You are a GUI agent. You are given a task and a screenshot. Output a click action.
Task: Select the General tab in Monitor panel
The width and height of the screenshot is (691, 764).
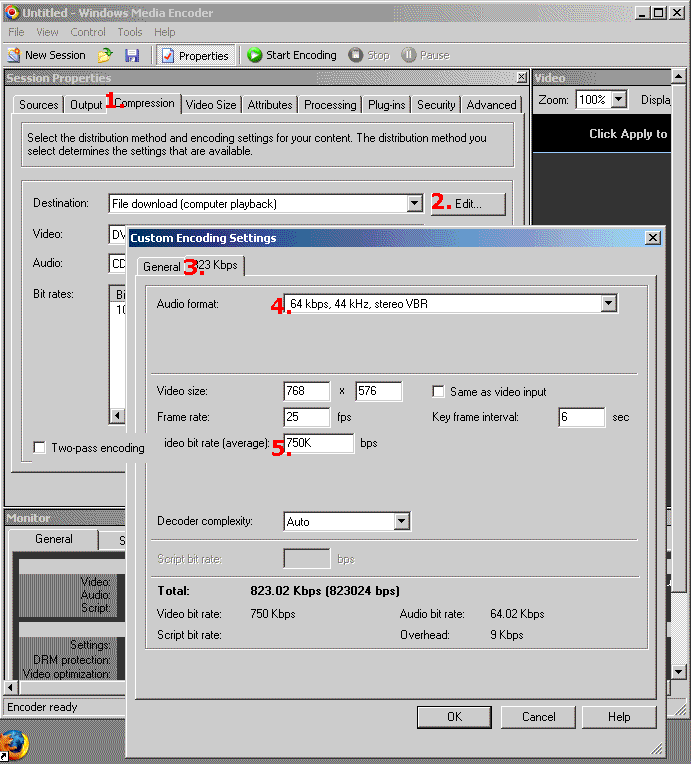[54, 539]
